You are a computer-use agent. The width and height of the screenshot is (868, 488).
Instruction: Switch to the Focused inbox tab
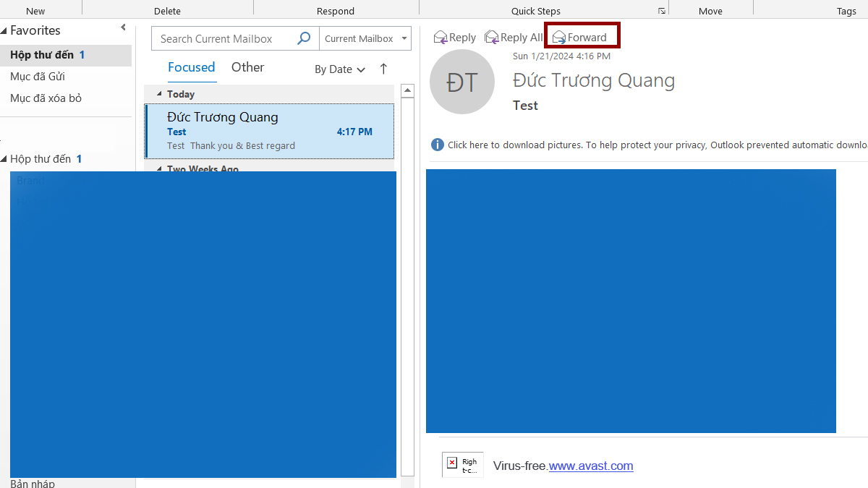pyautogui.click(x=191, y=67)
